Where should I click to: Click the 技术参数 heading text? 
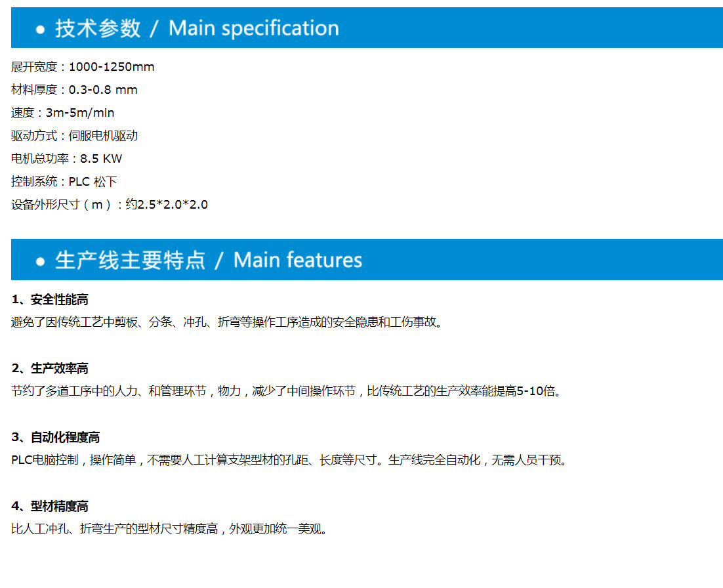(x=98, y=28)
